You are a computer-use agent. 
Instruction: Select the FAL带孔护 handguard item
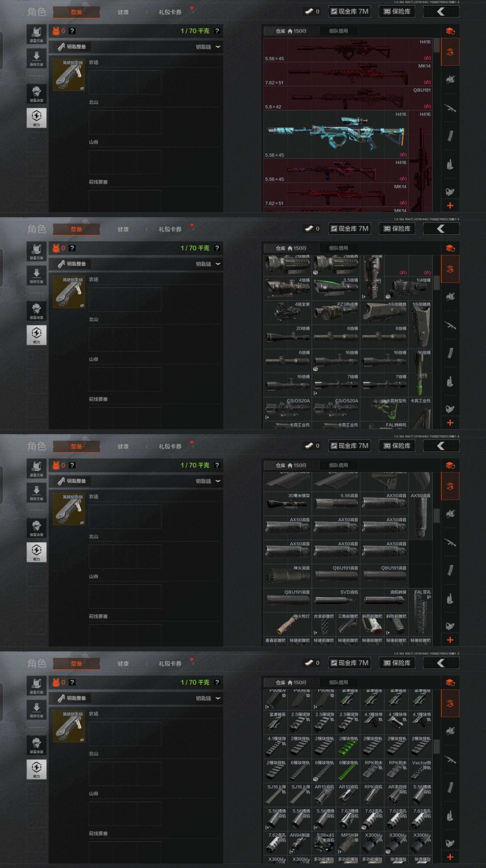(x=421, y=612)
